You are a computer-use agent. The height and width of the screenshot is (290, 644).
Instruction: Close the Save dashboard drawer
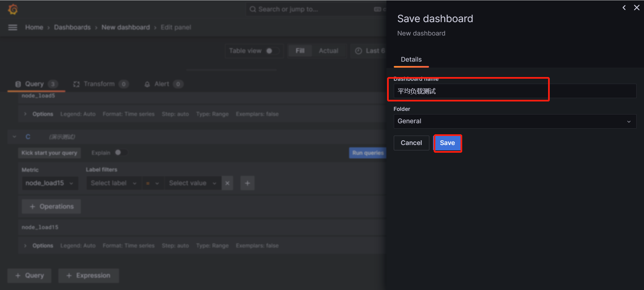(636, 8)
